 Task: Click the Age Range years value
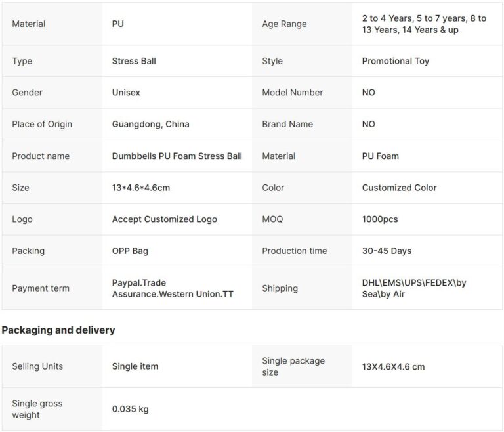pos(424,24)
